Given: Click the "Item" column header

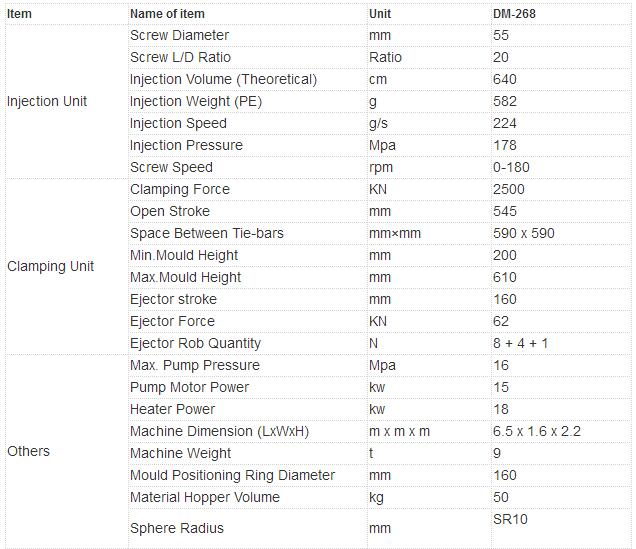Looking at the screenshot, I should (19, 14).
